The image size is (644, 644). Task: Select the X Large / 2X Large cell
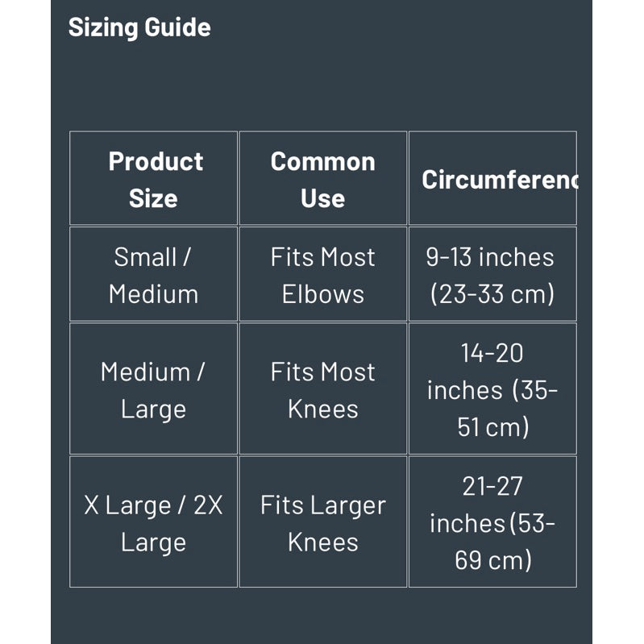(153, 523)
